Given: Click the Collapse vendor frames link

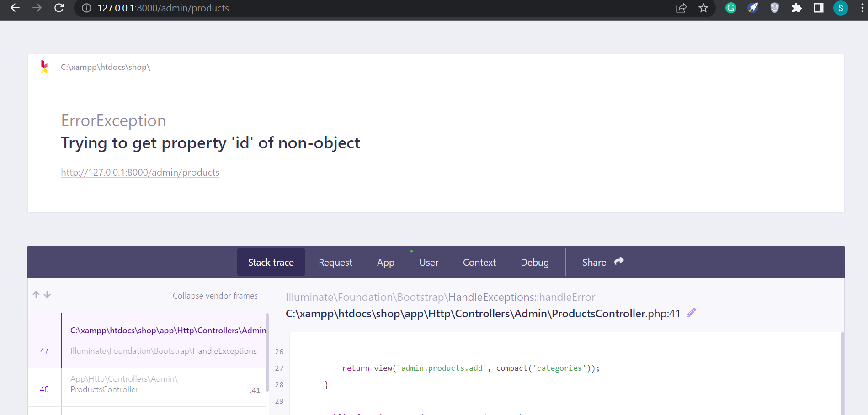Looking at the screenshot, I should pyautogui.click(x=215, y=295).
